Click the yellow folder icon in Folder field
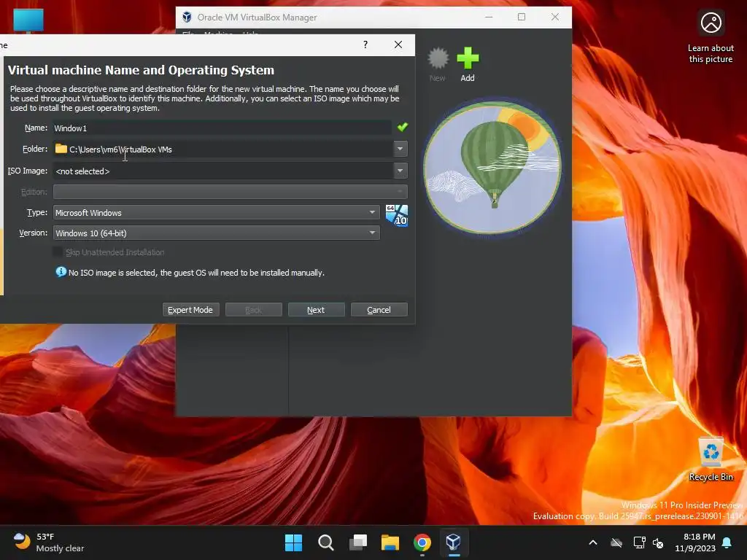 point(61,149)
